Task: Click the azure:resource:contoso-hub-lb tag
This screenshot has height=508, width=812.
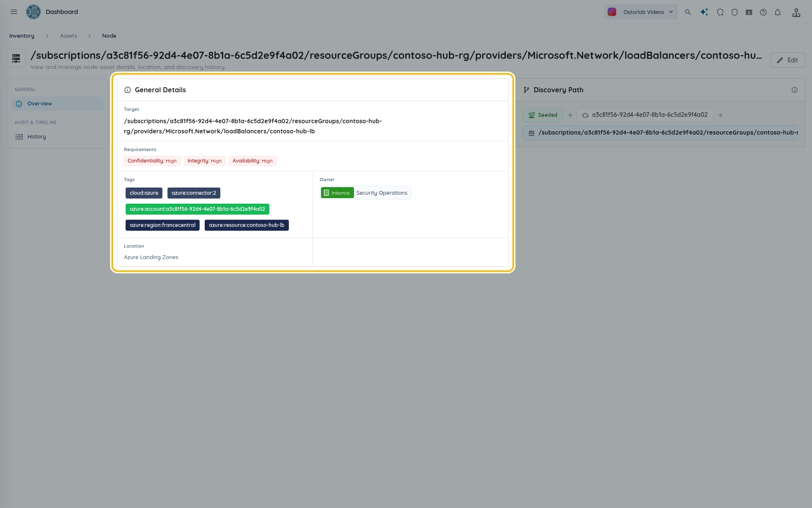Action: coord(247,225)
